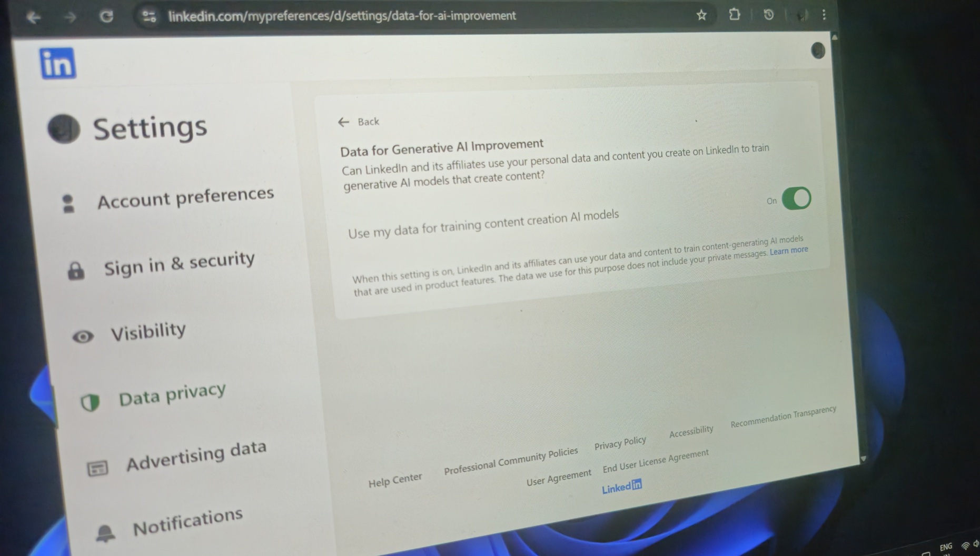This screenshot has height=556, width=980.
Task: Open the Help Center footer link
Action: (x=395, y=480)
